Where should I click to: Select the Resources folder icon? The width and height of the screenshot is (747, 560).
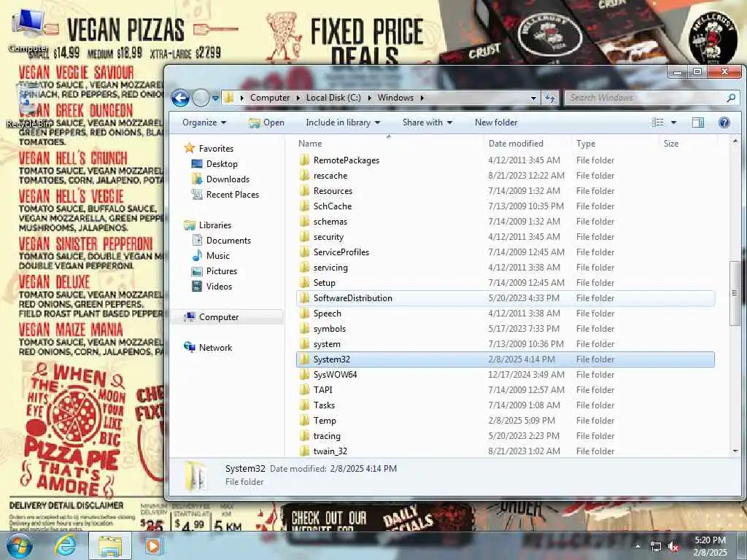pyautogui.click(x=304, y=190)
